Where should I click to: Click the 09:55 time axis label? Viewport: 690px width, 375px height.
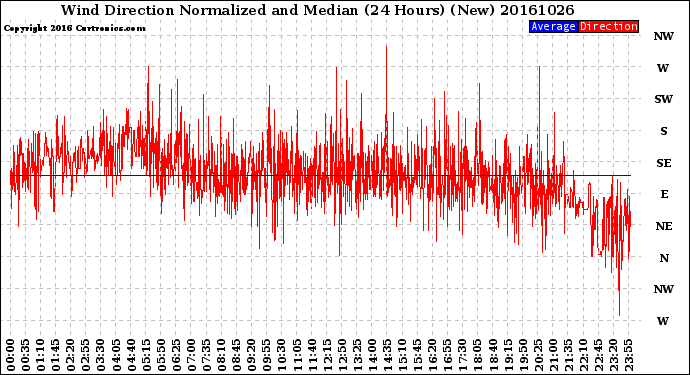coord(267,355)
